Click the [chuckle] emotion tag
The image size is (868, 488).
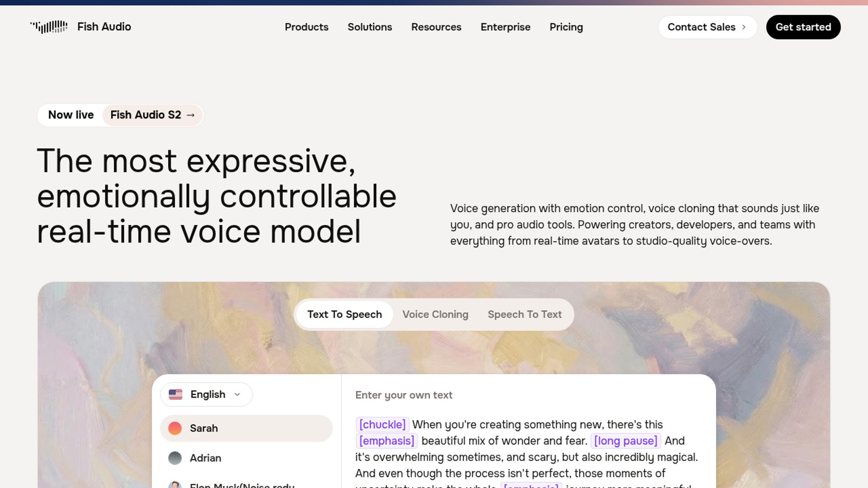(382, 424)
